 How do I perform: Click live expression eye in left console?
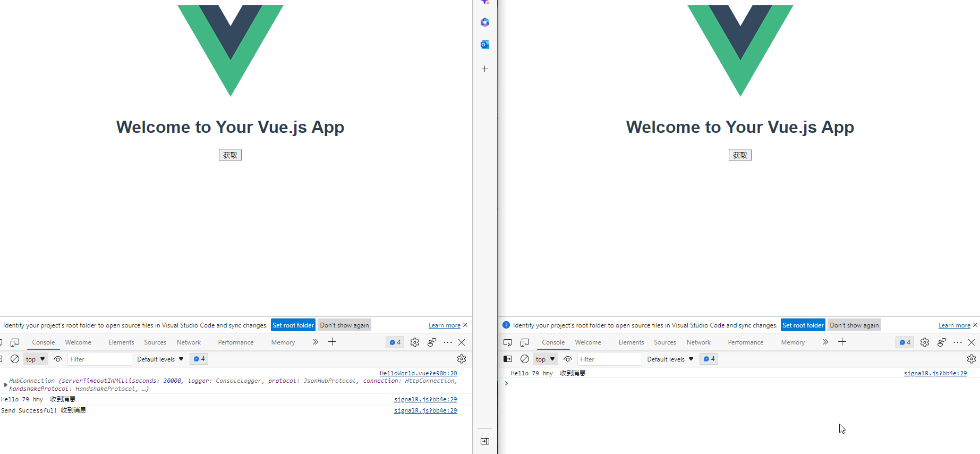click(x=58, y=359)
